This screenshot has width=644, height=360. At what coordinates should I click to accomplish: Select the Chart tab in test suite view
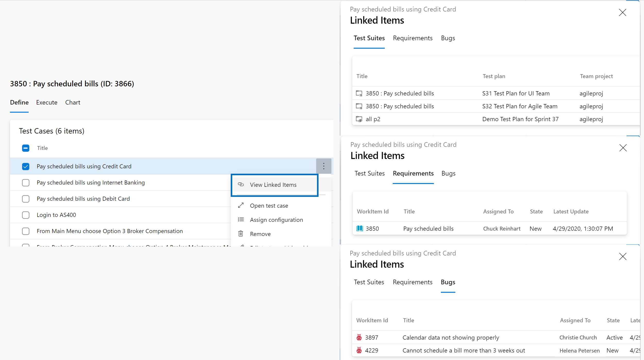coord(73,102)
